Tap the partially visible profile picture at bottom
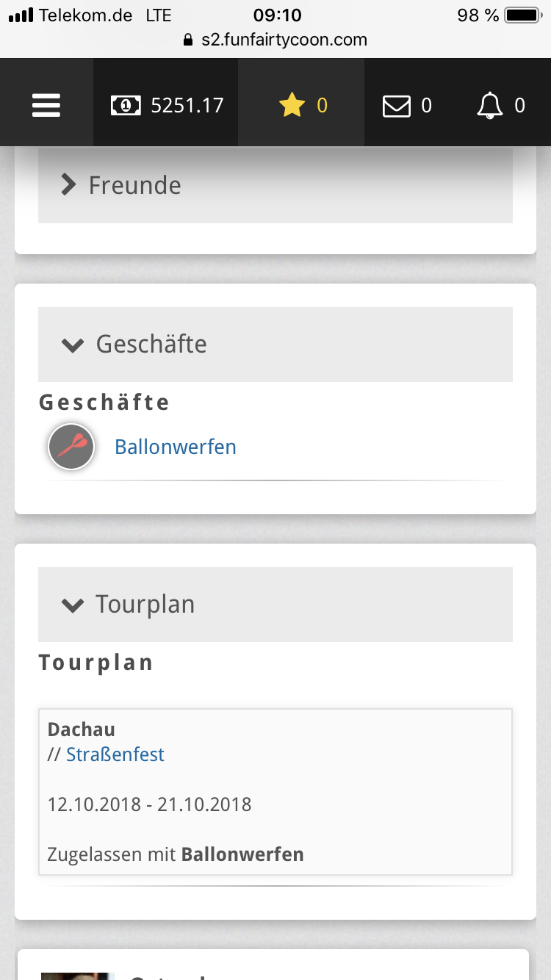The height and width of the screenshot is (980, 551). (x=77, y=976)
